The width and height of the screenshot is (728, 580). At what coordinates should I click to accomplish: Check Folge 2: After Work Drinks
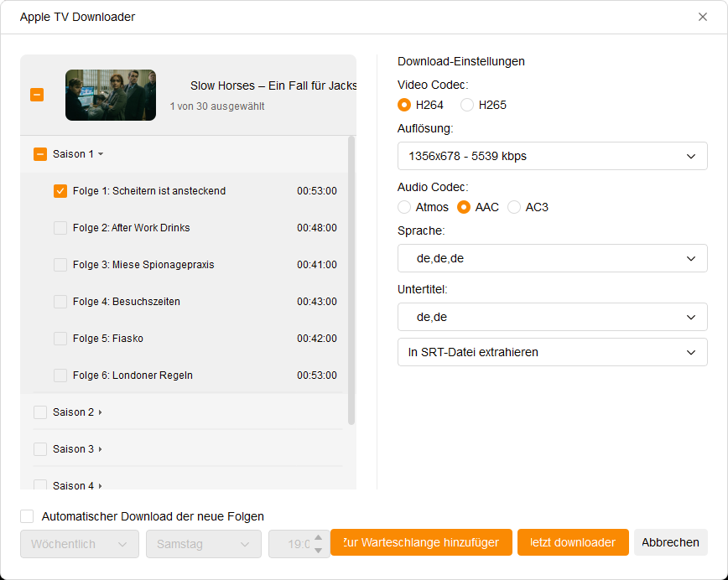60,228
